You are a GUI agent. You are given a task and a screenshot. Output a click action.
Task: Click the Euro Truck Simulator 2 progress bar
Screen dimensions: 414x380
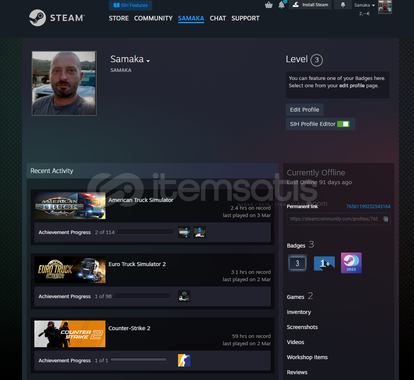tap(142, 296)
